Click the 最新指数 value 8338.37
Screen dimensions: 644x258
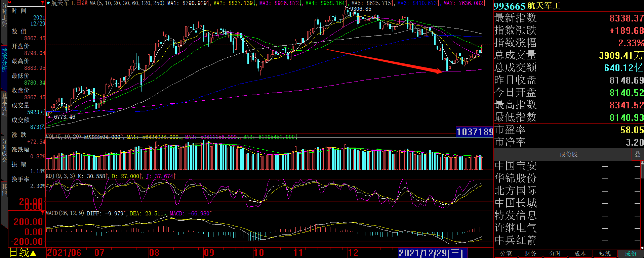[627, 18]
